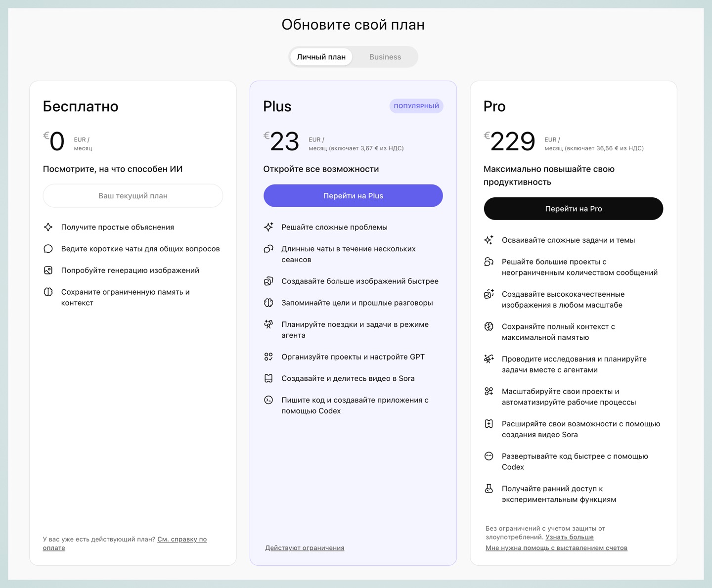Click the Популярный badge on Plus
The width and height of the screenshot is (712, 588).
416,106
